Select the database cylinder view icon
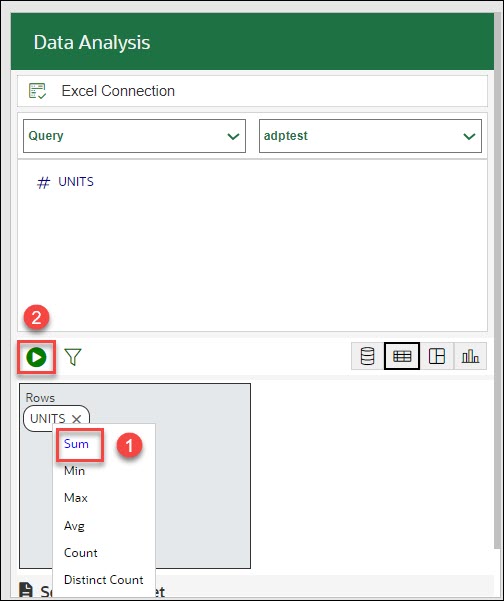The height and width of the screenshot is (601, 504). [368, 356]
